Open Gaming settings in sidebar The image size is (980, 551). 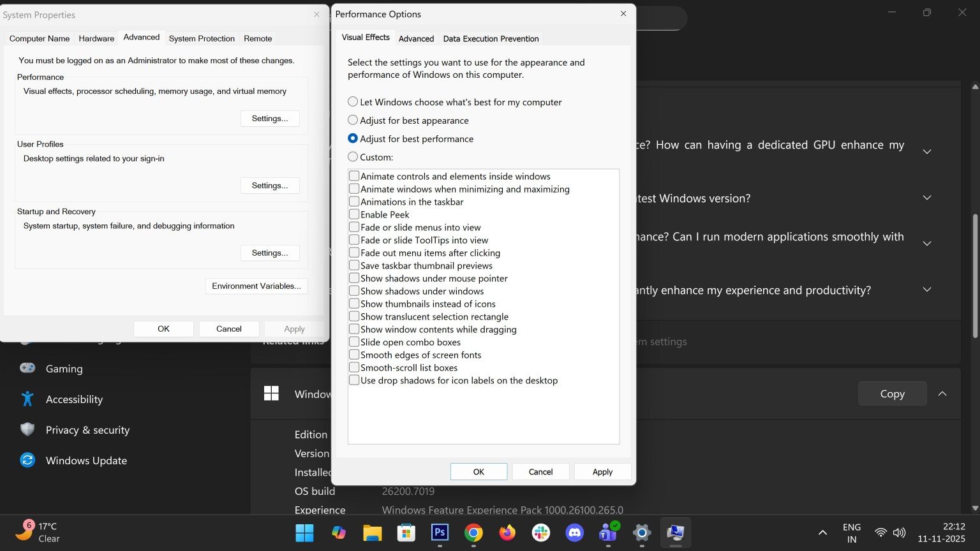64,369
